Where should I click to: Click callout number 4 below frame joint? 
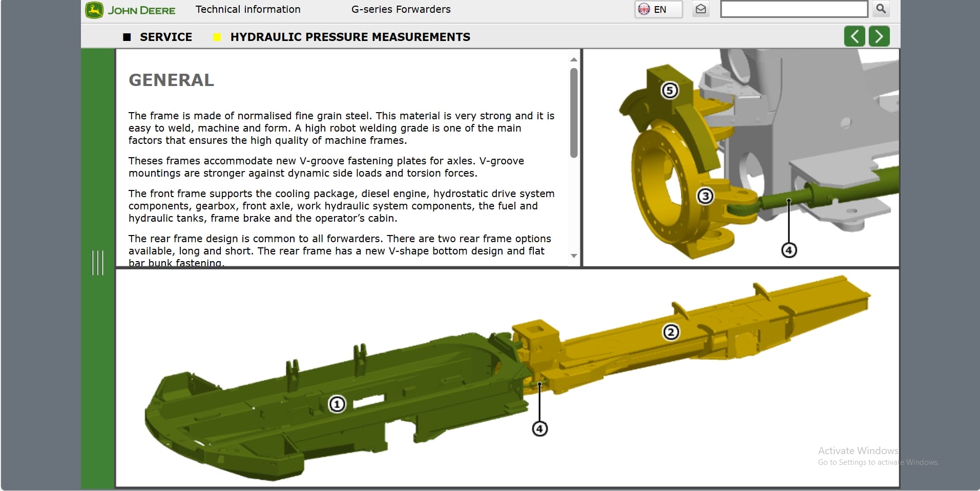pyautogui.click(x=540, y=429)
